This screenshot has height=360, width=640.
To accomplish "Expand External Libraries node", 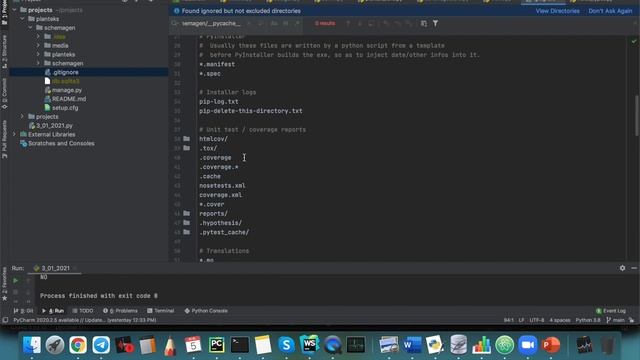I will [14, 134].
